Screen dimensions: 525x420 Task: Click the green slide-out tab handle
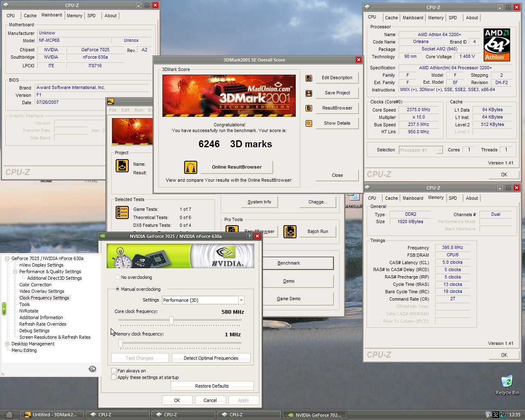coord(4,309)
